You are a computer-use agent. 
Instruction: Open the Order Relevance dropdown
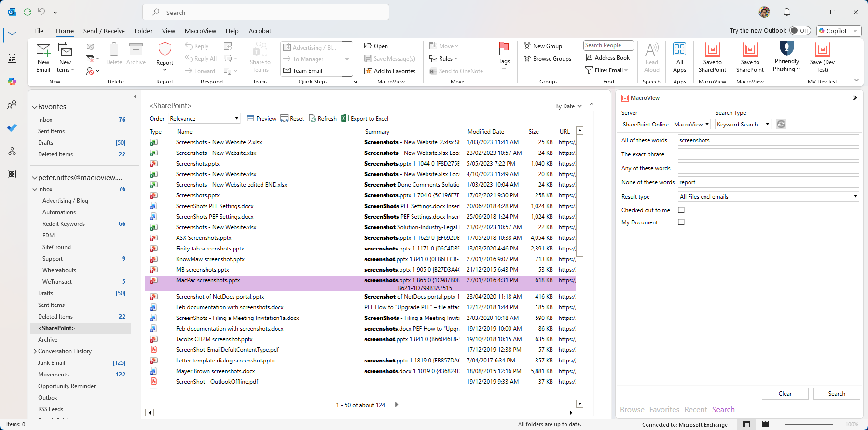204,119
